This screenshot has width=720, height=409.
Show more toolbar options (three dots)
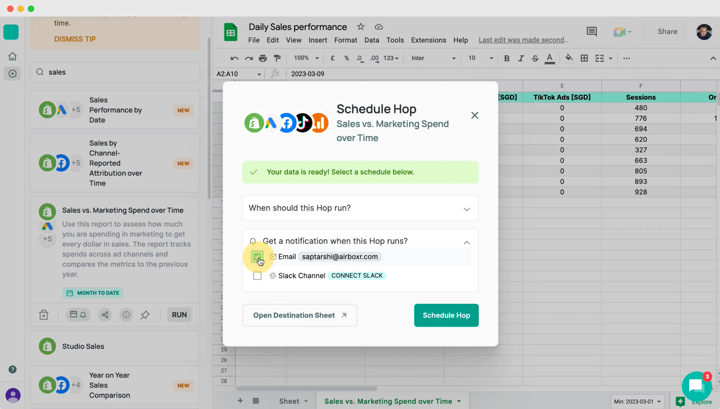[627, 58]
